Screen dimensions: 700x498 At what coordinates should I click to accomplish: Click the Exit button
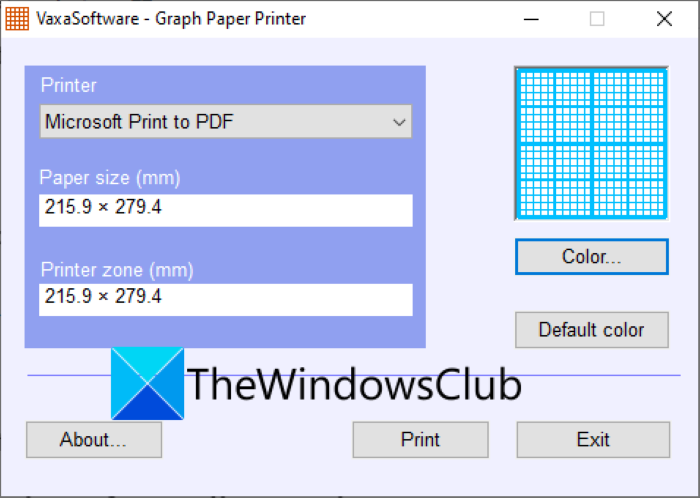click(x=593, y=440)
